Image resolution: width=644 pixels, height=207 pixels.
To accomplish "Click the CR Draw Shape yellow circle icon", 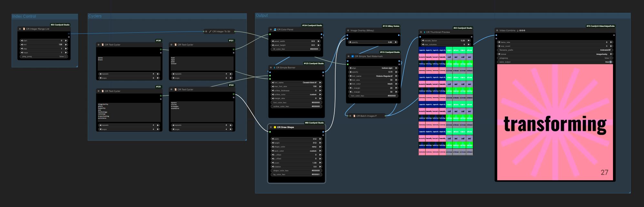I will pos(275,127).
